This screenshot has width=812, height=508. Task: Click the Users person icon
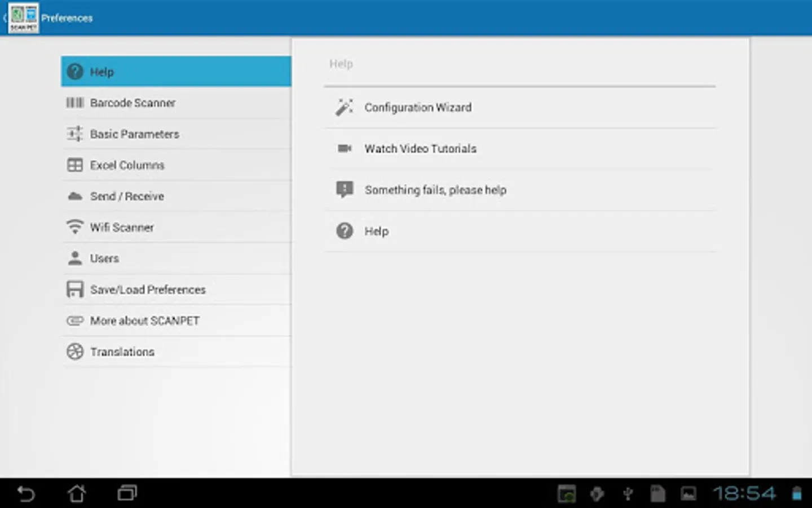74,258
